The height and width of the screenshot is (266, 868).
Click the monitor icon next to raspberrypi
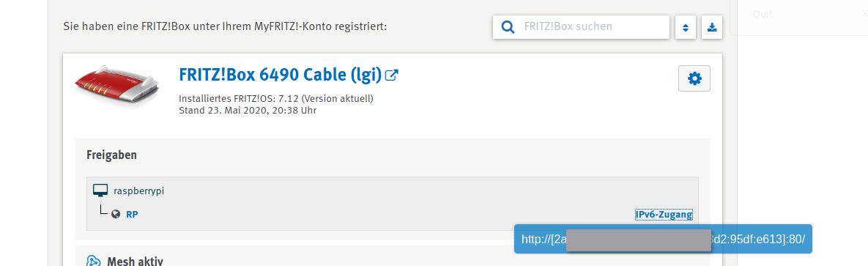(100, 191)
